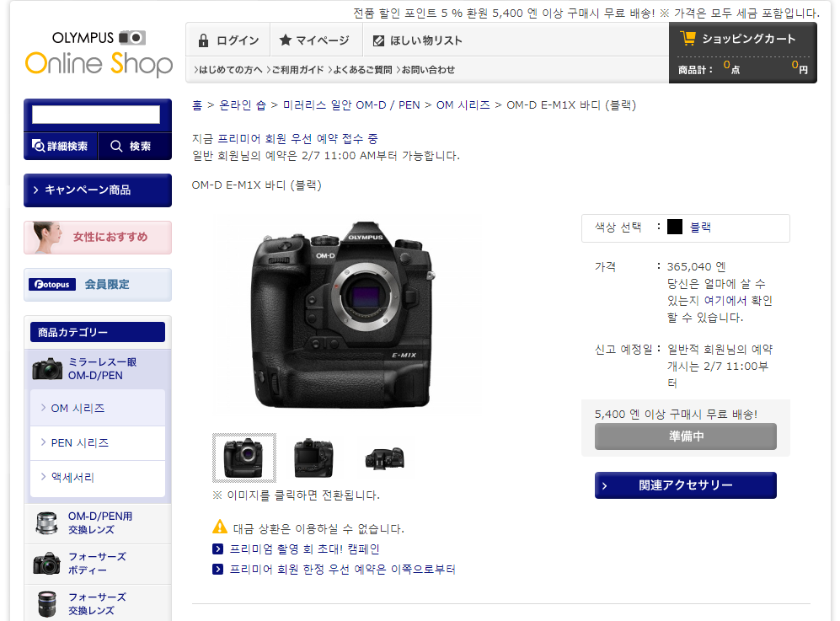This screenshot has height=621, width=840.
Task: Click the yellow warning triangle icon
Action: 220,527
